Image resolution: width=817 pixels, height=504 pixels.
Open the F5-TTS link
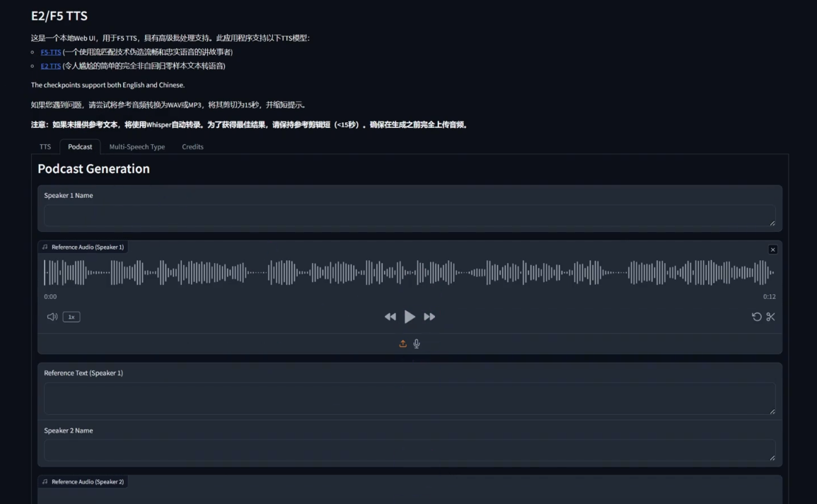point(50,52)
